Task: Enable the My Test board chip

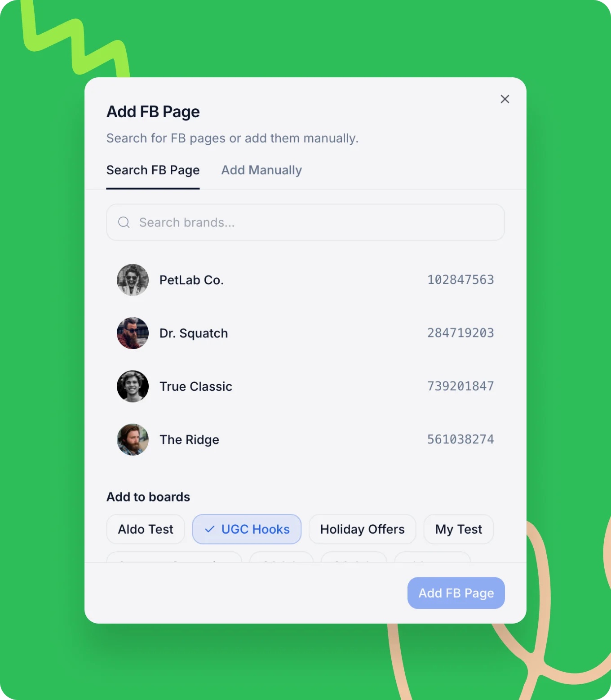Action: 459,529
